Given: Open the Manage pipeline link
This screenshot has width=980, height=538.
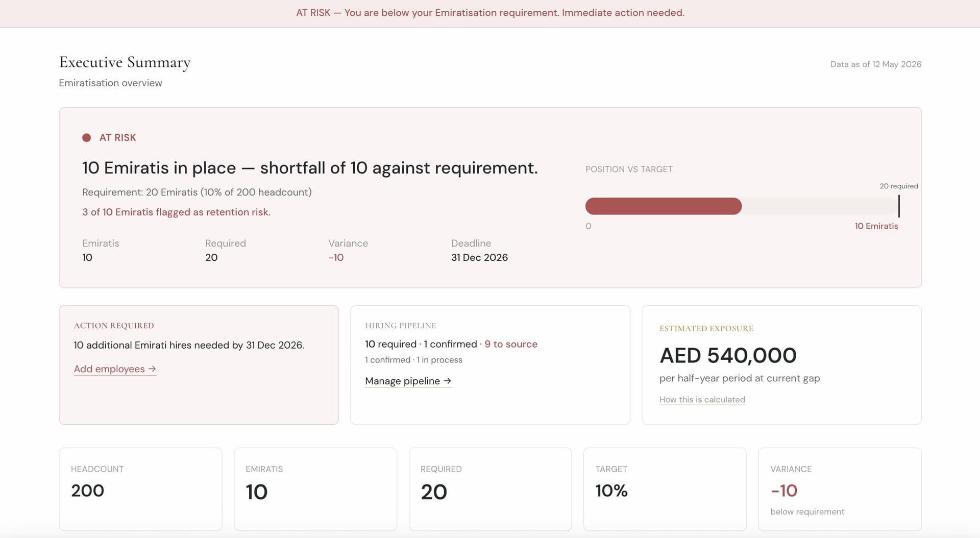Looking at the screenshot, I should pos(408,381).
